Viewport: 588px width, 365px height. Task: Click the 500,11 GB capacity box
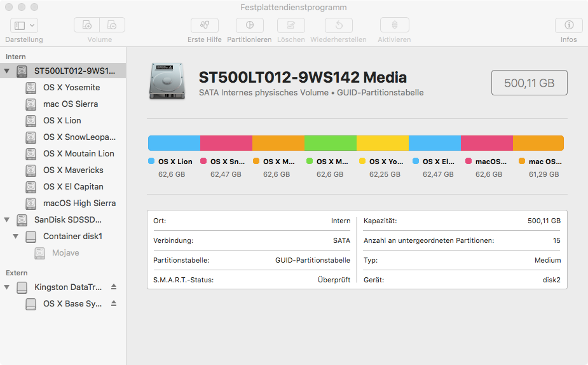[529, 83]
